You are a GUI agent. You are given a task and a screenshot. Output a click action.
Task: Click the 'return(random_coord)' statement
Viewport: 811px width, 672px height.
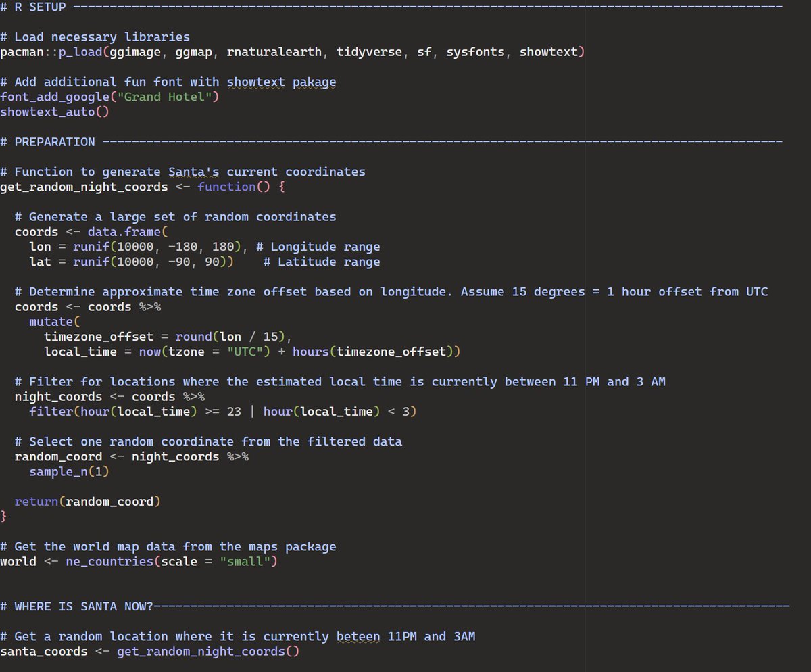click(x=88, y=501)
